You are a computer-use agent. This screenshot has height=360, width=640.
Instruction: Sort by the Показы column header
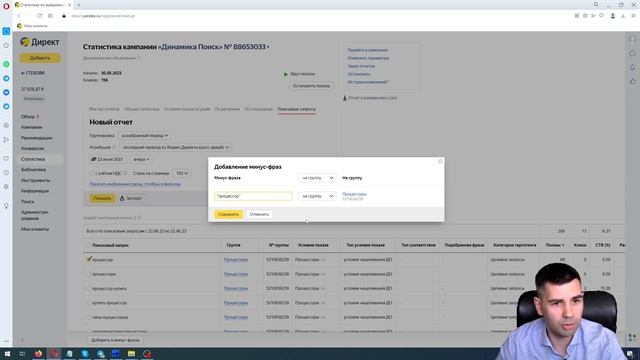tap(555, 245)
